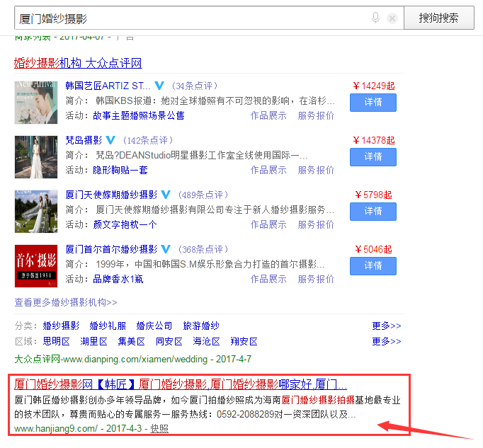Open the 婚纱摄影机构_大众点评网 result title
Image resolution: width=483 pixels, height=448 pixels.
pyautogui.click(x=78, y=63)
